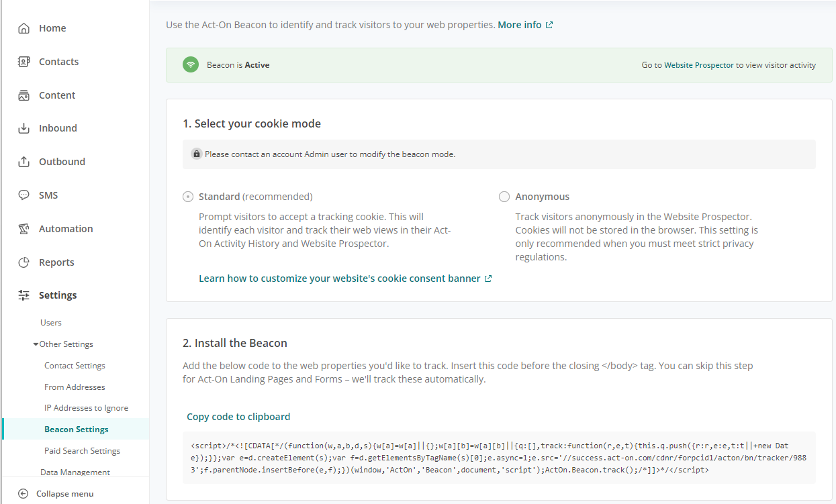Screen dimensions: 836x504
Task: Click the Settings sliders icon
Action: pyautogui.click(x=24, y=295)
